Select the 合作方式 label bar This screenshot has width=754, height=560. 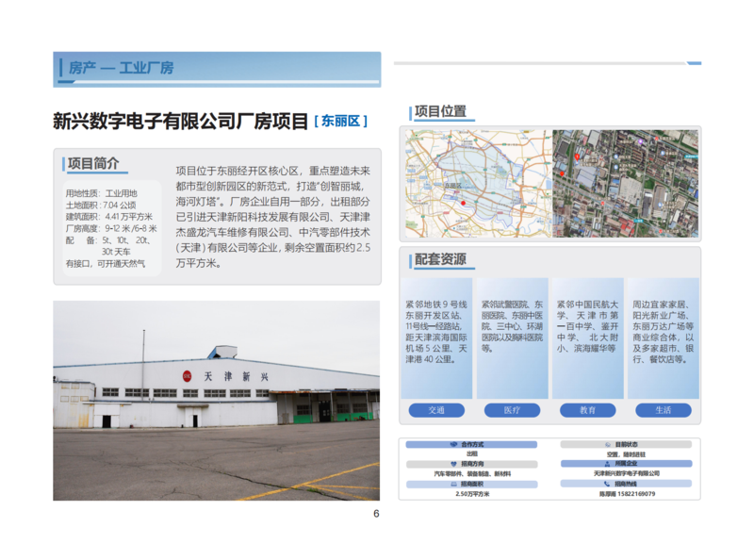pyautogui.click(x=471, y=445)
